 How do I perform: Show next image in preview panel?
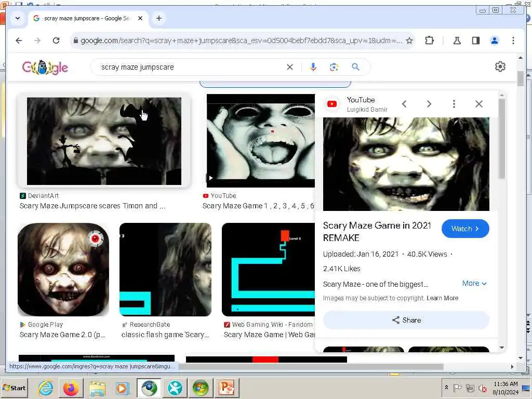[x=429, y=104]
